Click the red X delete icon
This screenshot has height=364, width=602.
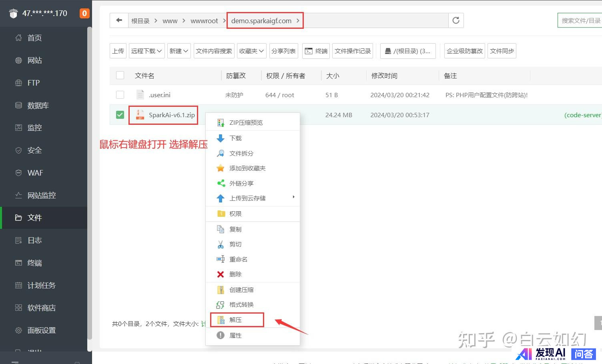(220, 274)
